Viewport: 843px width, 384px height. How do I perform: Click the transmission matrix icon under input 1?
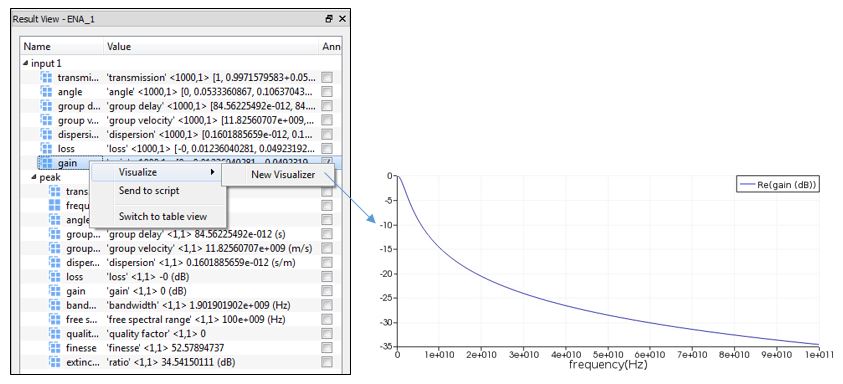(47, 77)
